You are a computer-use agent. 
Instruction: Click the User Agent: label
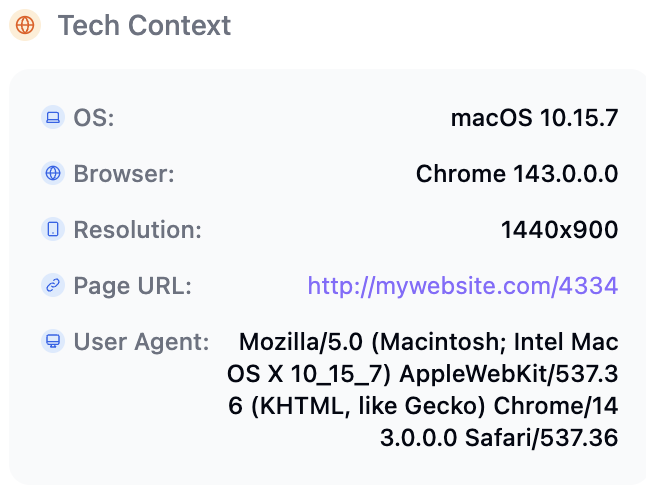[x=141, y=342]
